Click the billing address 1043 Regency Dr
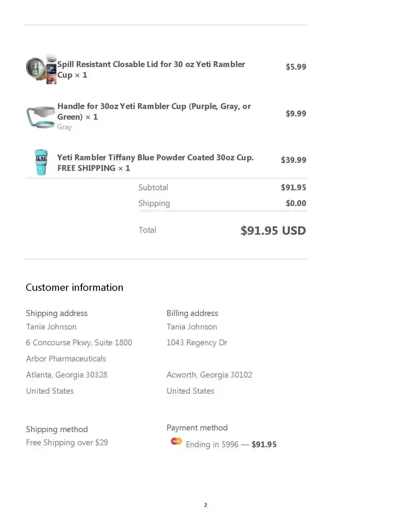The width and height of the screenshot is (411, 532). click(197, 343)
